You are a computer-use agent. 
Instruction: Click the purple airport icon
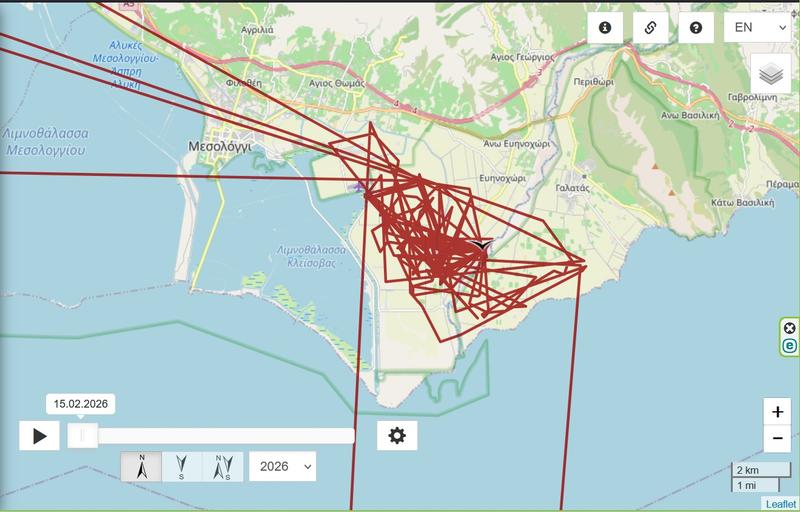coord(358,187)
